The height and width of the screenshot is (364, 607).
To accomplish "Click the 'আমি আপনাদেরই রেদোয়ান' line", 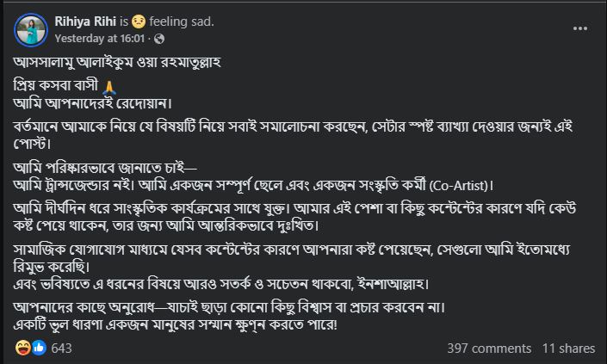I will pyautogui.click(x=99, y=104).
